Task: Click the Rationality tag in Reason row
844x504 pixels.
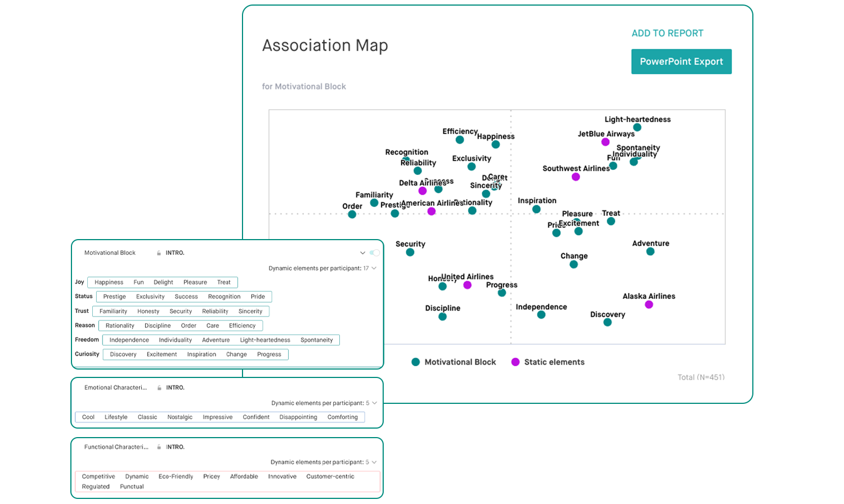Action: [x=120, y=326]
